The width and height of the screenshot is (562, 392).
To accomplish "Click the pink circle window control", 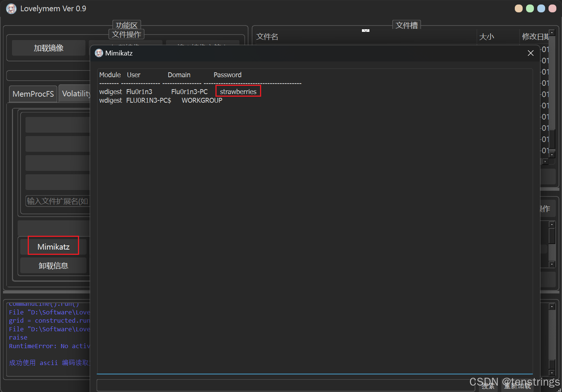I will tap(552, 8).
